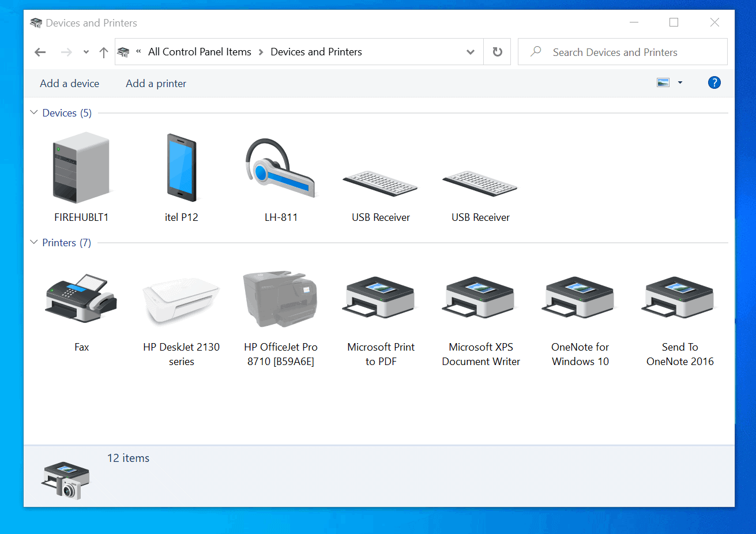Open Help with the question mark icon

click(x=714, y=82)
